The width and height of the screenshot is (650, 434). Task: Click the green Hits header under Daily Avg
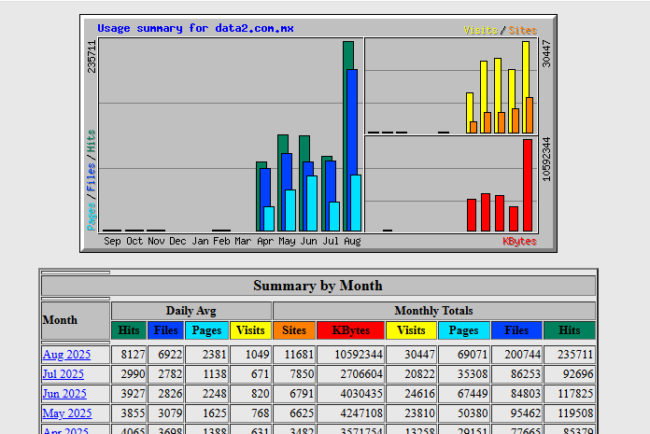[x=128, y=330]
